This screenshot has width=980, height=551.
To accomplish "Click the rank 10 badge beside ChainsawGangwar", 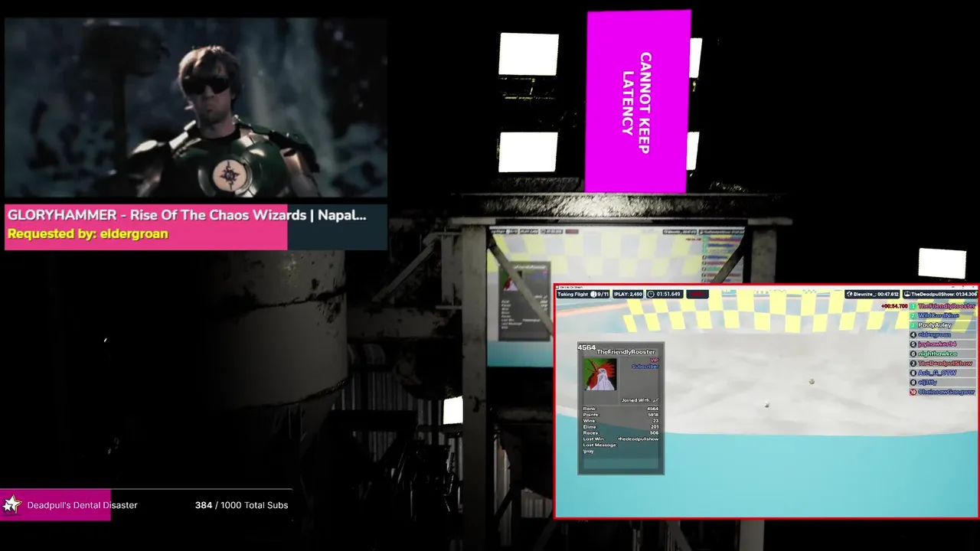I will (913, 392).
